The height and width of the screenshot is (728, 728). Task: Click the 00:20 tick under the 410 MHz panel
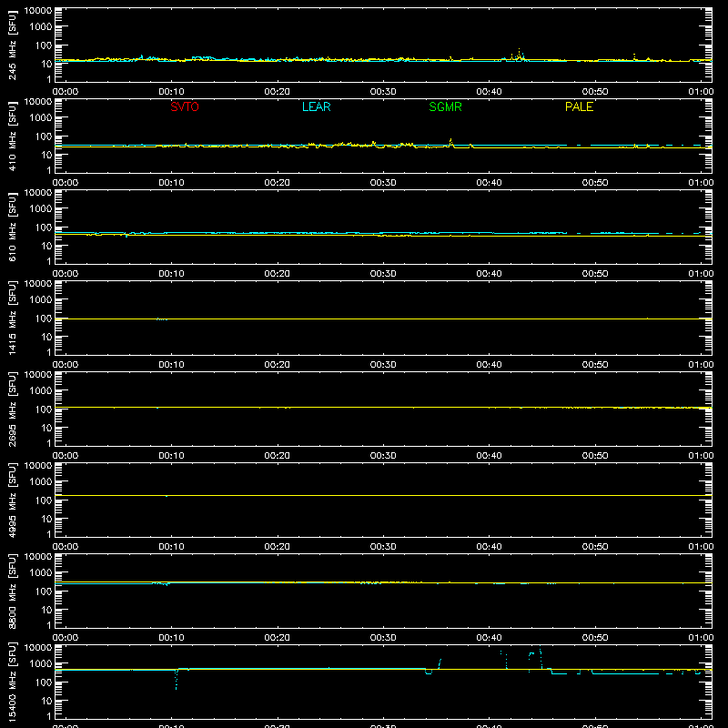click(x=278, y=183)
